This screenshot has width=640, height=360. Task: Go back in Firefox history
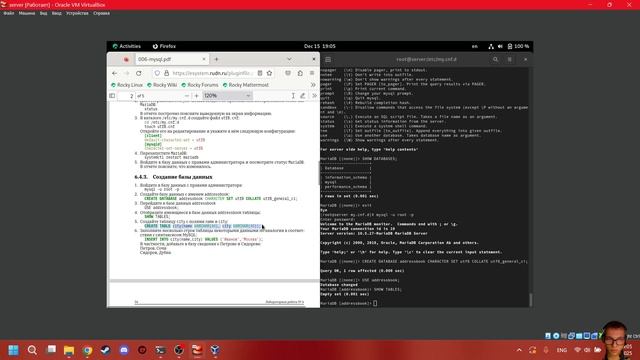pyautogui.click(x=114, y=73)
